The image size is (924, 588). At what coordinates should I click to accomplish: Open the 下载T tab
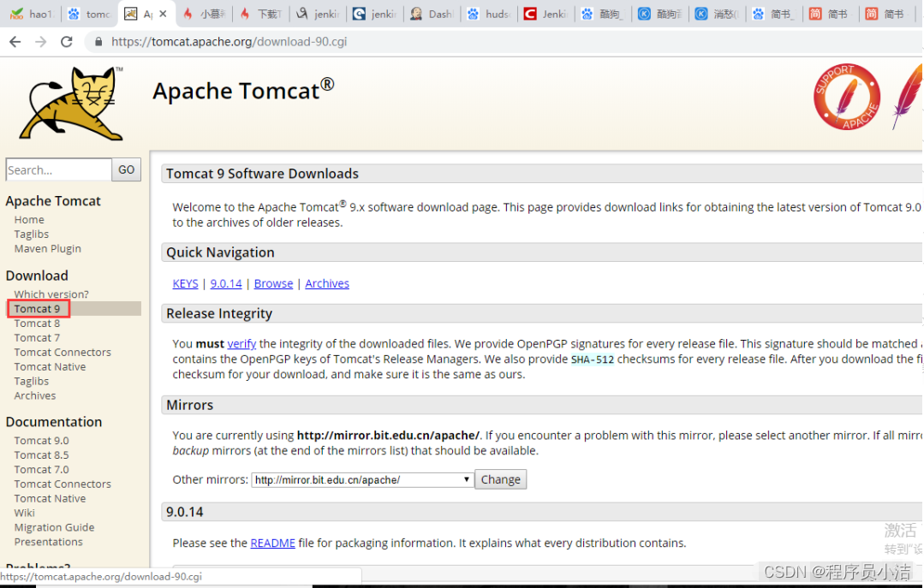(260, 14)
